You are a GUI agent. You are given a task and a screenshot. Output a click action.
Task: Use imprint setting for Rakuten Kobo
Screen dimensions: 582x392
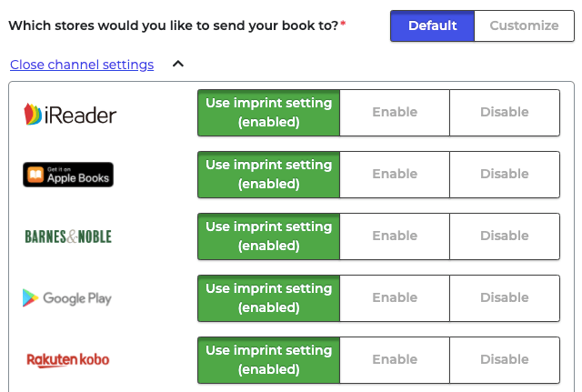pyautogui.click(x=269, y=360)
